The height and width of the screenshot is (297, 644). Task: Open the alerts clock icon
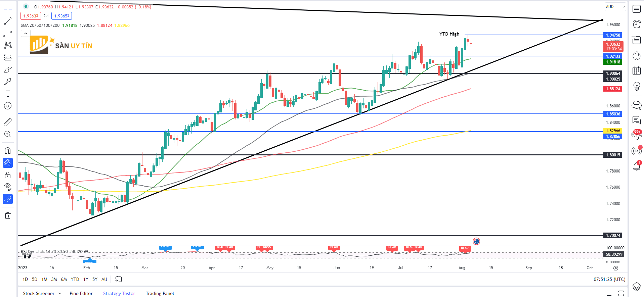[x=637, y=24]
